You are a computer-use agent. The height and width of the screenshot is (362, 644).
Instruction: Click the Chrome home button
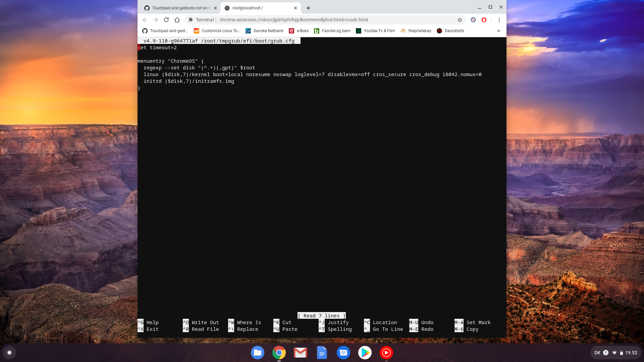coord(177,20)
